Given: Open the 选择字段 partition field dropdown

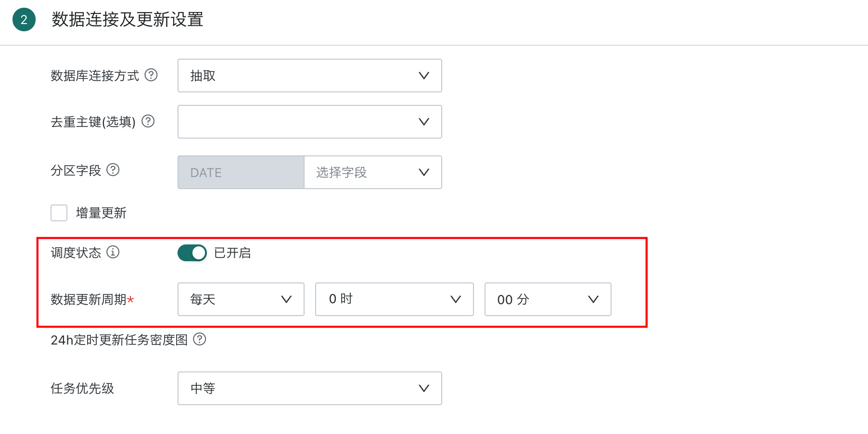Looking at the screenshot, I should 373,172.
